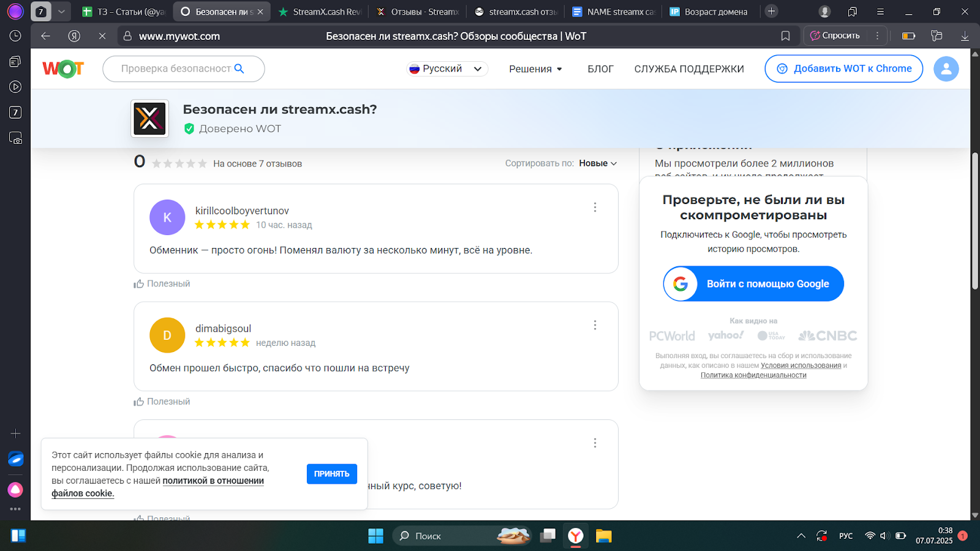
Task: Click the sidebar plus add icon
Action: pyautogui.click(x=15, y=433)
